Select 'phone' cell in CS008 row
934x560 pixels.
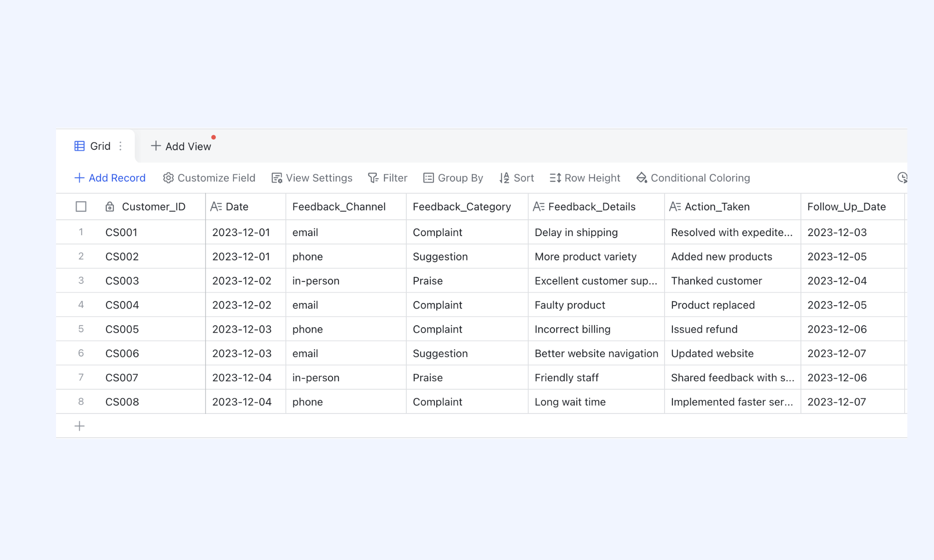tap(346, 402)
